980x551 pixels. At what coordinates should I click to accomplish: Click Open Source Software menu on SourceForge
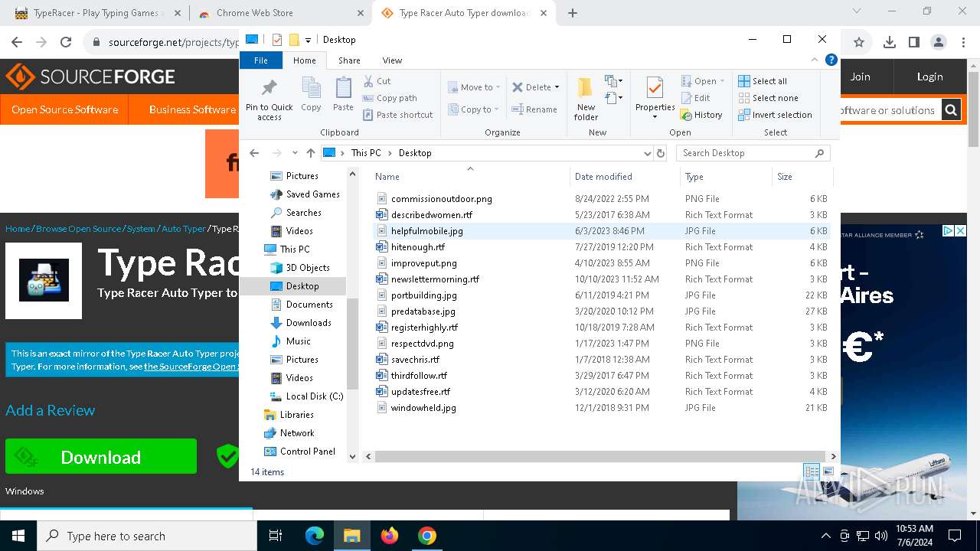[x=64, y=109]
